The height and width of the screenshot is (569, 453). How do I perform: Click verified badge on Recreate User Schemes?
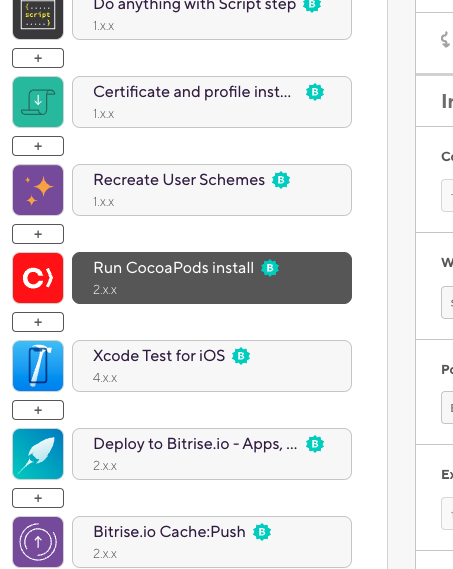[281, 180]
